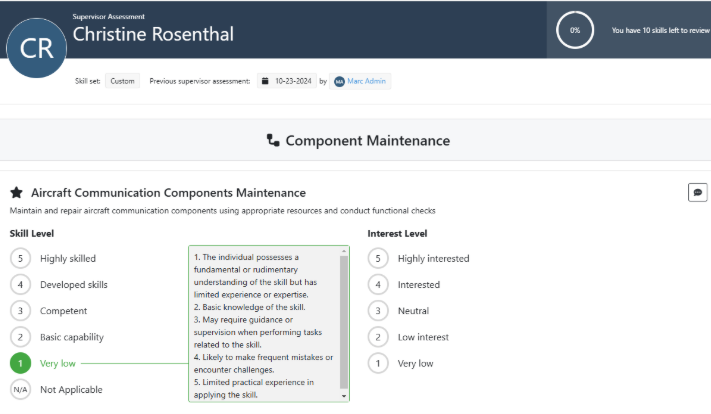Click the Marc Admin avatar icon
The width and height of the screenshot is (711, 414).
click(x=340, y=81)
